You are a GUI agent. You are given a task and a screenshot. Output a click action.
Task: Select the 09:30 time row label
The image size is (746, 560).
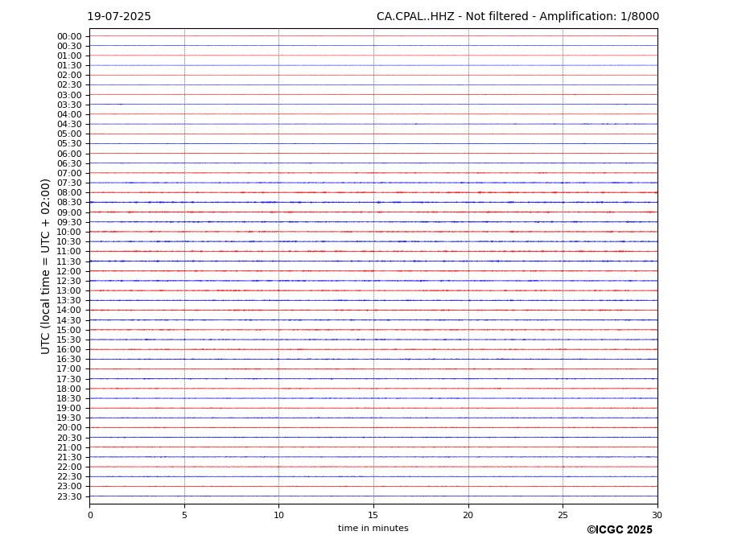click(x=69, y=222)
